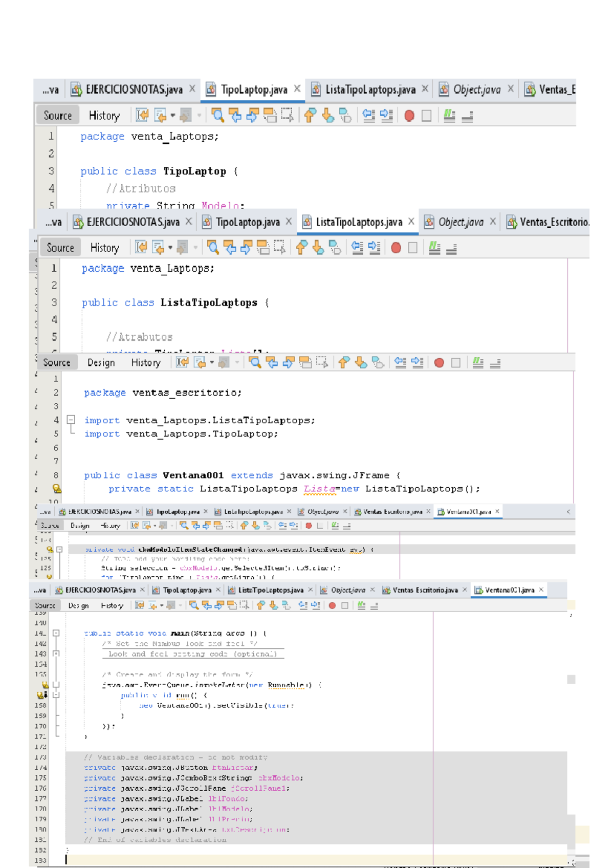Open the dropdown arrow in the topmost toolbar
The width and height of the screenshot is (614, 868).
point(173,116)
